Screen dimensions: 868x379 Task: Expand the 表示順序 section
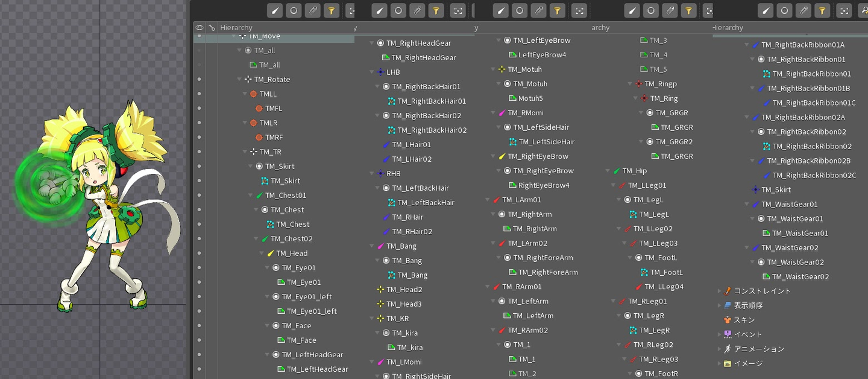[719, 305]
